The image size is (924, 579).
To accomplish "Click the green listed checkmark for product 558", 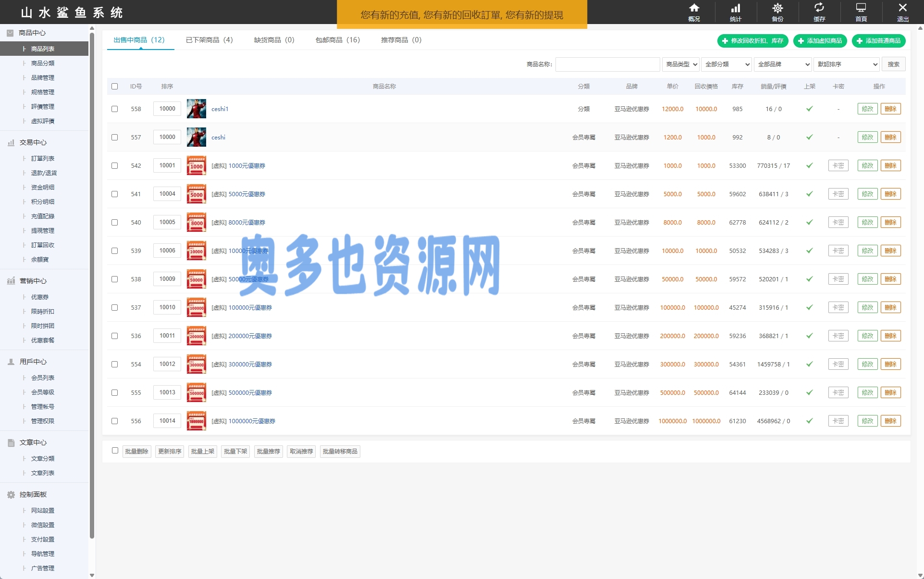I will [810, 109].
